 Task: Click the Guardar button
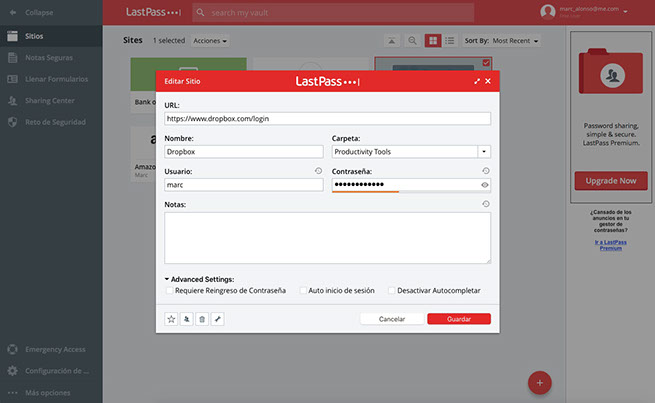(x=458, y=318)
